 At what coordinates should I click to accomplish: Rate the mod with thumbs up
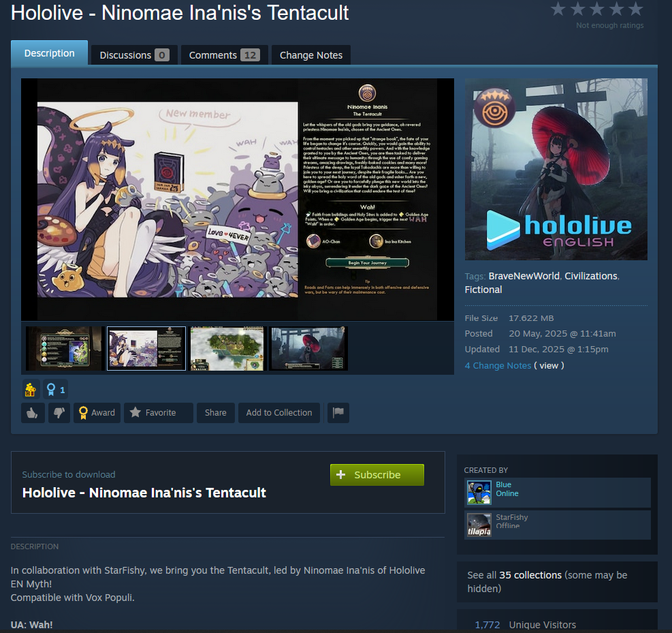click(33, 412)
